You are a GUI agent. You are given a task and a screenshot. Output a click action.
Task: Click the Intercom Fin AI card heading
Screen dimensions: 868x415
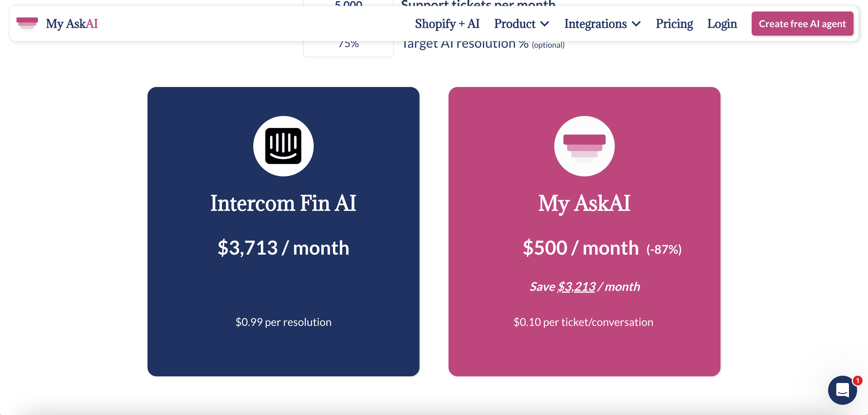point(283,203)
